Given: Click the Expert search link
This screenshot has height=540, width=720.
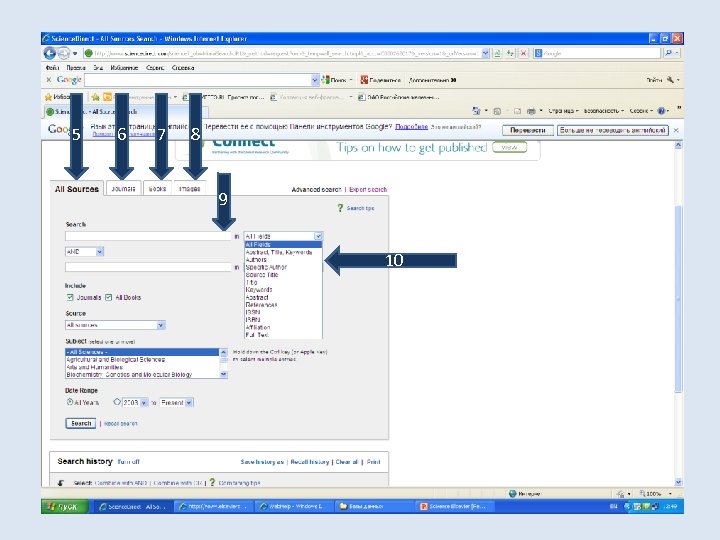Looking at the screenshot, I should (x=368, y=189).
